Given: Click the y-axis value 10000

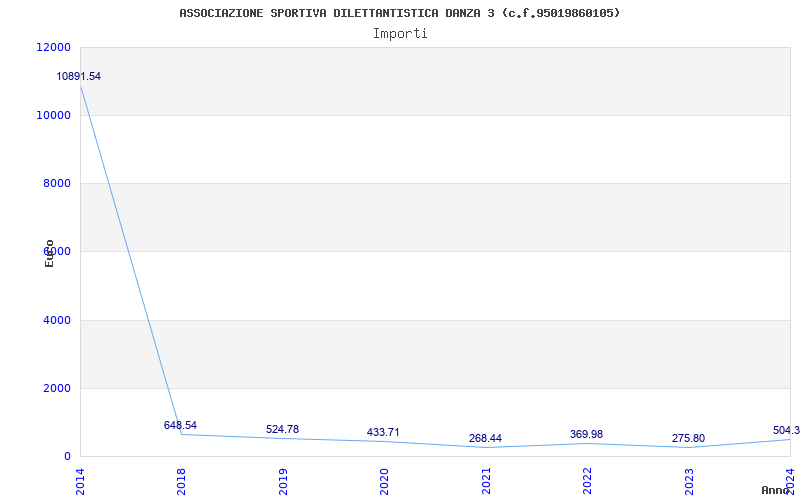Looking at the screenshot, I should (x=53, y=115).
